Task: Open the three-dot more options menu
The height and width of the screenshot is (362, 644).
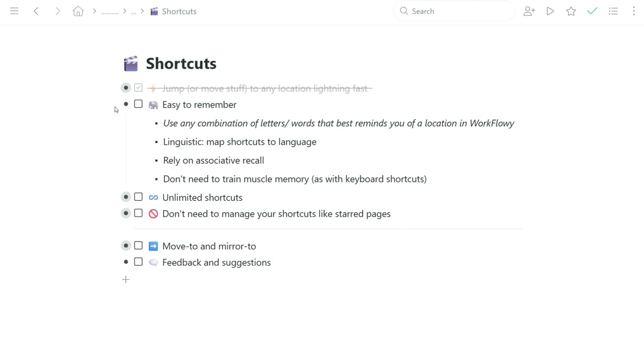Action: pyautogui.click(x=634, y=11)
